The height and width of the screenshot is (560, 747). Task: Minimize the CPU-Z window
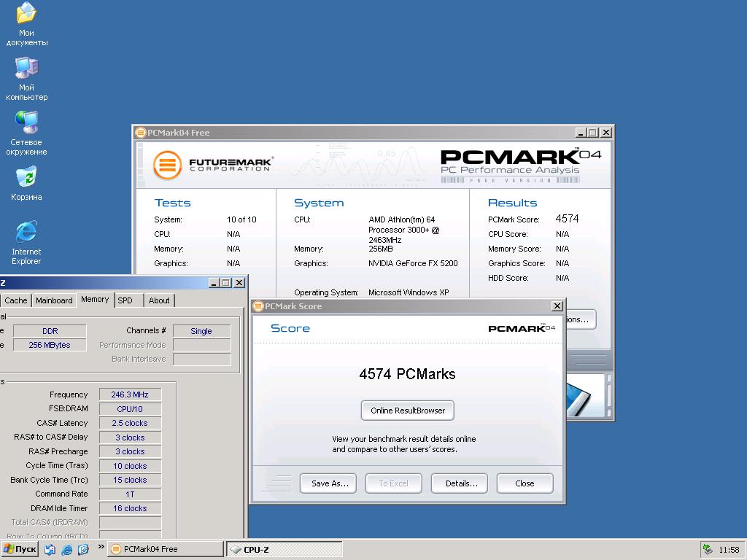coord(214,283)
